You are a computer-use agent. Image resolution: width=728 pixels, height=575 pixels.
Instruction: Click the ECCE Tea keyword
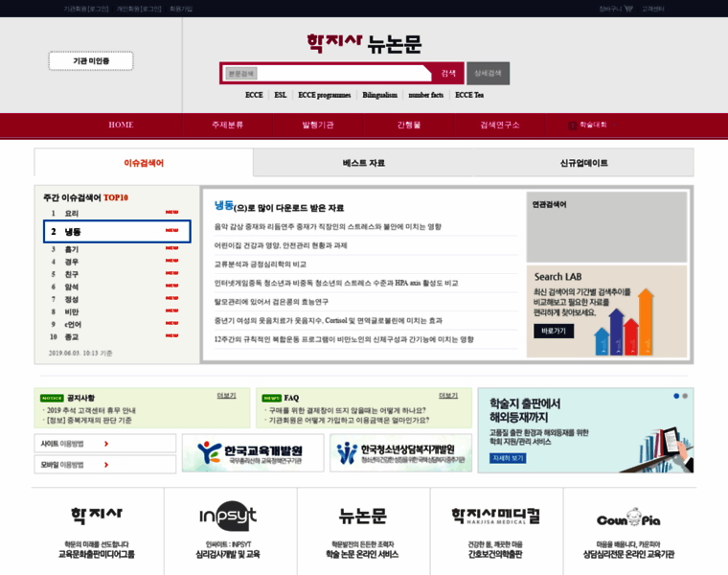coord(469,95)
